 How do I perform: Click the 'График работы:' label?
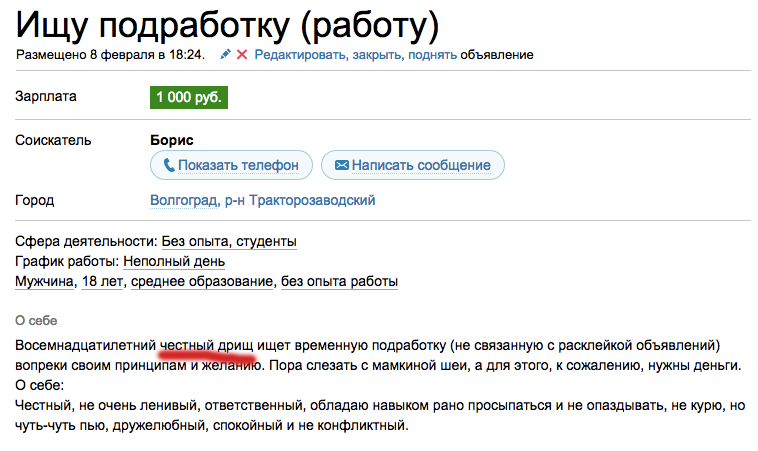[67, 262]
